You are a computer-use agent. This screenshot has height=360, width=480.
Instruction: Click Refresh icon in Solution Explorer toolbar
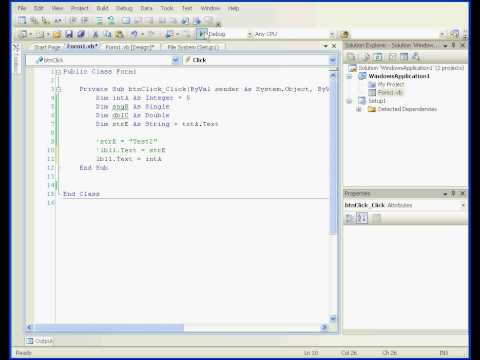(x=378, y=57)
